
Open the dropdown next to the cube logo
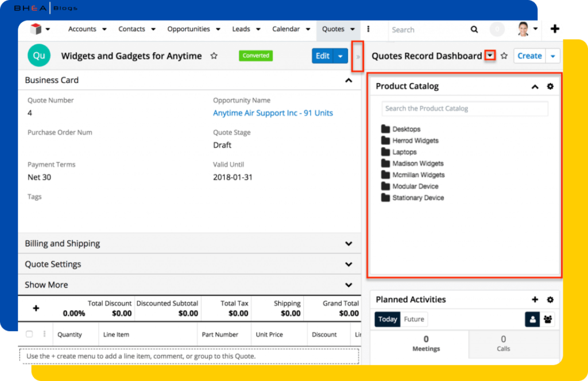point(48,29)
